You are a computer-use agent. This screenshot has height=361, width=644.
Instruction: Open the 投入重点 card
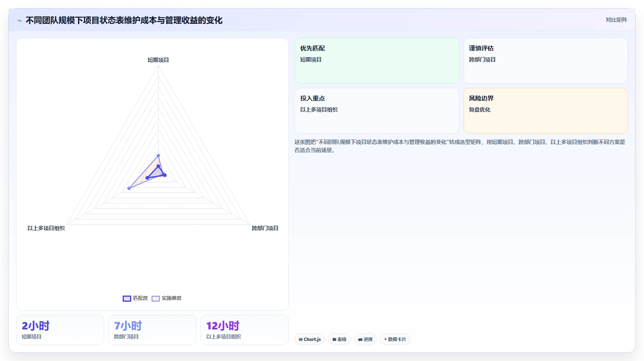377,111
